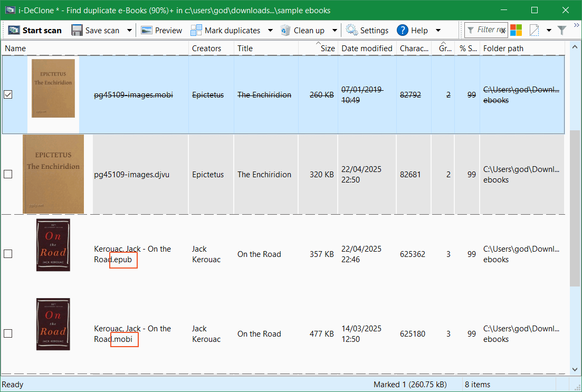Select the Kerouac On the Road.epub filename
The width and height of the screenshot is (582, 392).
(132, 254)
